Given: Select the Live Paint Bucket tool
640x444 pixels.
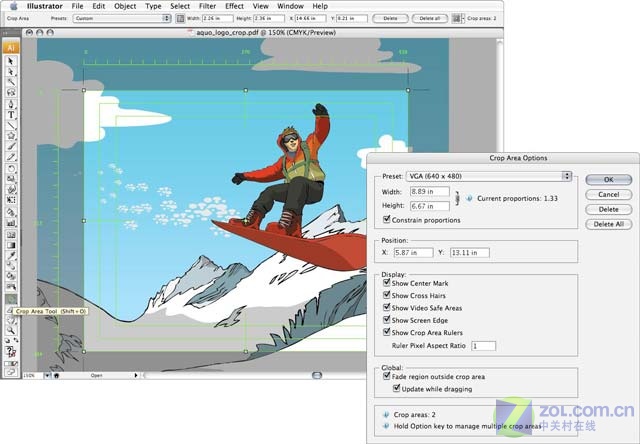Looking at the screenshot, I should tap(11, 277).
